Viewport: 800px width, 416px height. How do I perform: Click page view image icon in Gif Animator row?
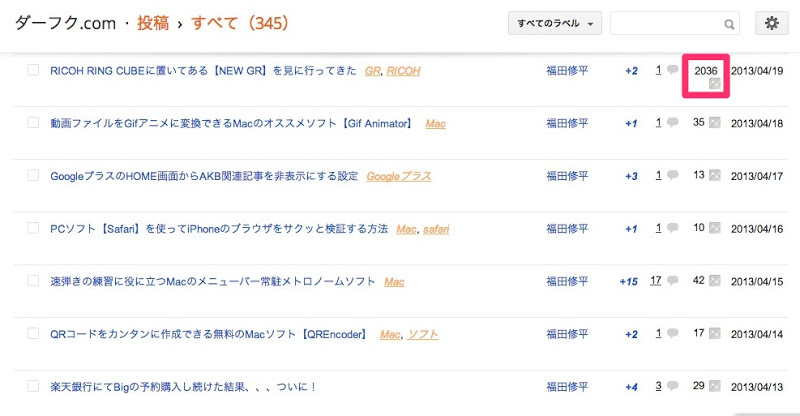click(715, 123)
